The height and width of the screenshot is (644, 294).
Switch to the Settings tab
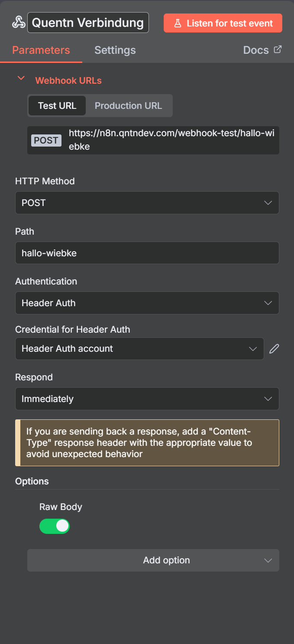115,50
